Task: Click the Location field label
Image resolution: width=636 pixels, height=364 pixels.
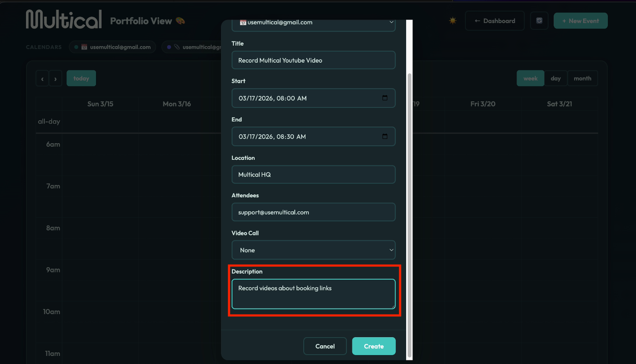Action: pos(243,158)
